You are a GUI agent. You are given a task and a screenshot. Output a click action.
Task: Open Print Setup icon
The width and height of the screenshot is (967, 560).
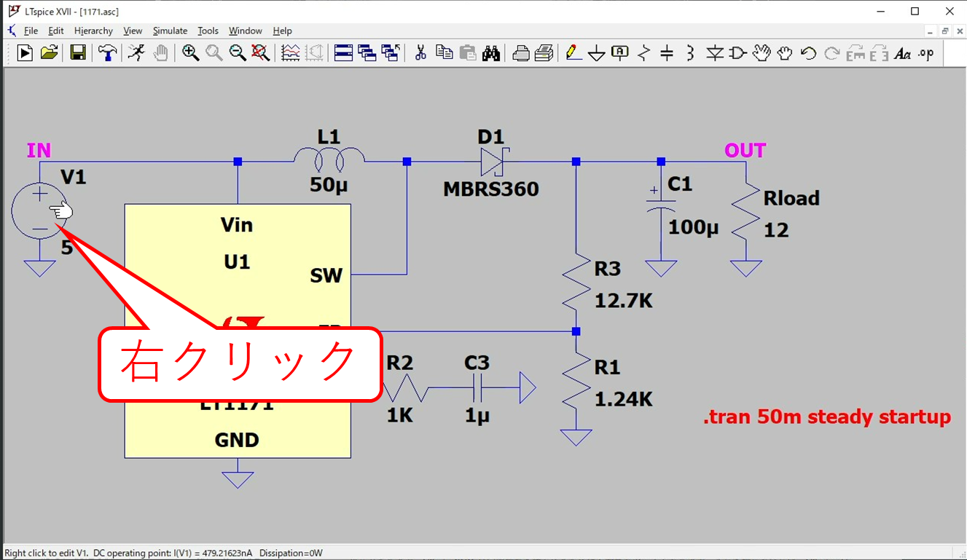[521, 52]
